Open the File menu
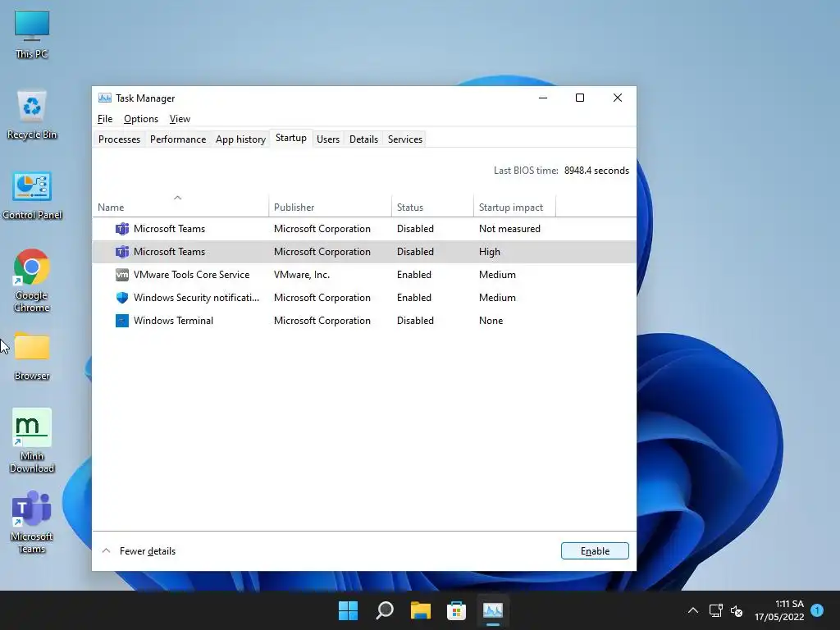The height and width of the screenshot is (630, 840). coord(105,119)
